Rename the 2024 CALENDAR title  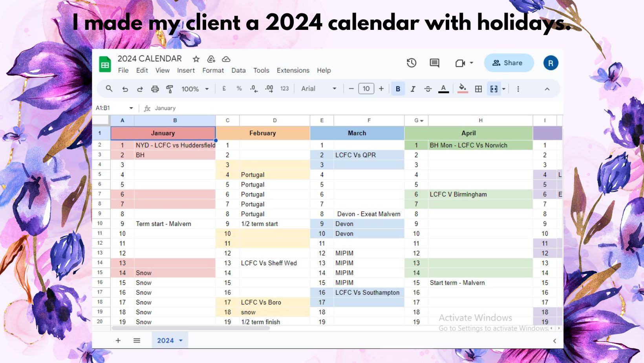click(x=150, y=59)
